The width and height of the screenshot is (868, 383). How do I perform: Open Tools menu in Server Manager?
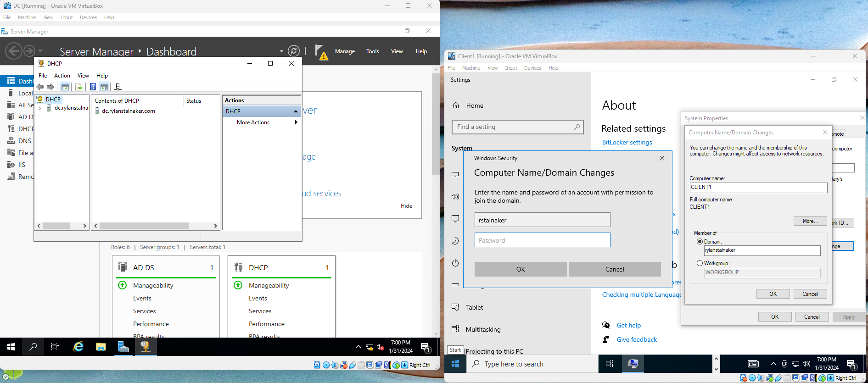373,51
